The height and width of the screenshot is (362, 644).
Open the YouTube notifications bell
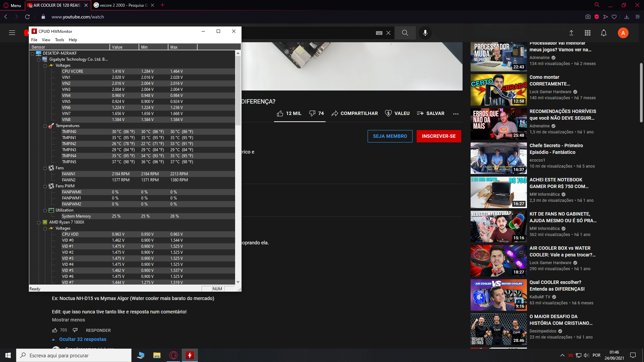604,33
